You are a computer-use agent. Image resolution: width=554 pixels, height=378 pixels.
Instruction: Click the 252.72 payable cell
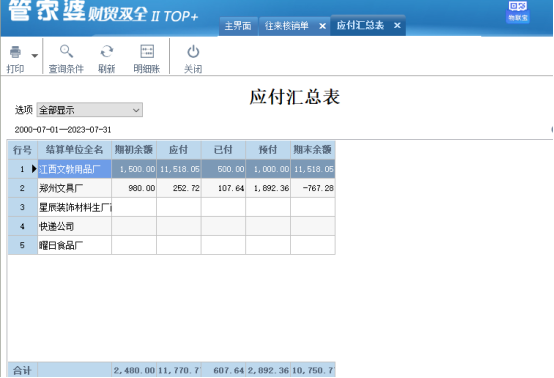point(179,188)
